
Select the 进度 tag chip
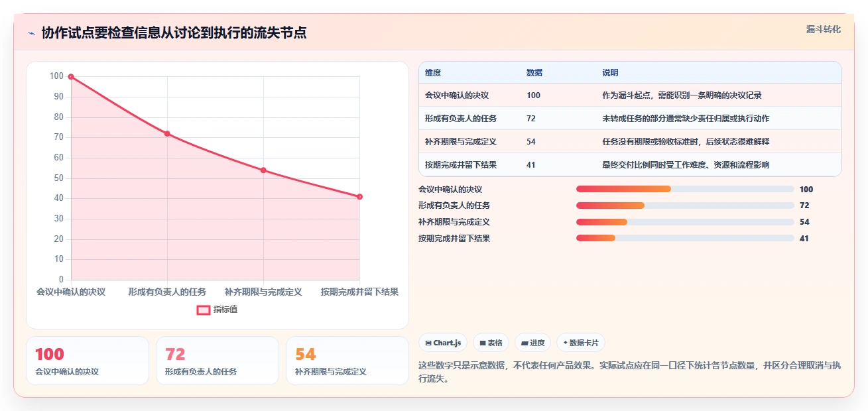pyautogui.click(x=532, y=343)
